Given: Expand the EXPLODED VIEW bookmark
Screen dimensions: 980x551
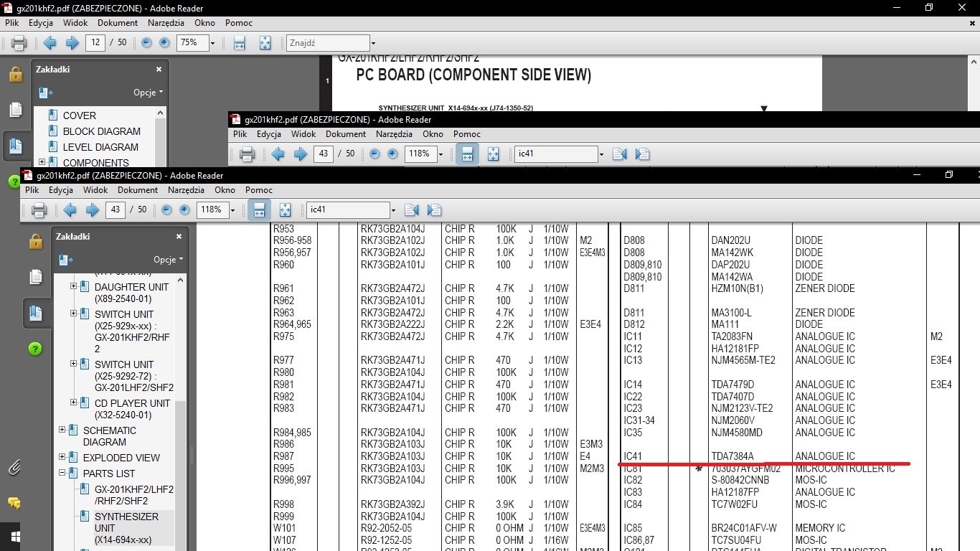Looking at the screenshot, I should (62, 458).
